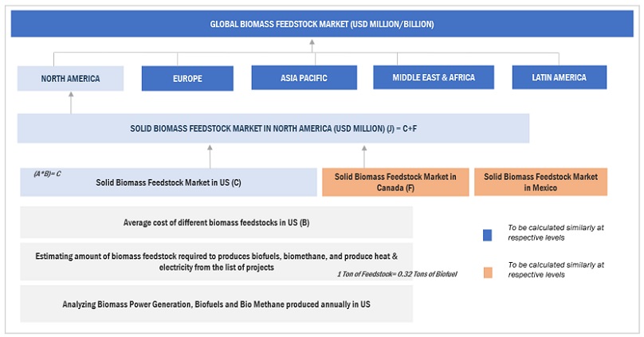Click the Asia Pacific region box
This screenshot has height=337, width=644.
pyautogui.click(x=304, y=78)
